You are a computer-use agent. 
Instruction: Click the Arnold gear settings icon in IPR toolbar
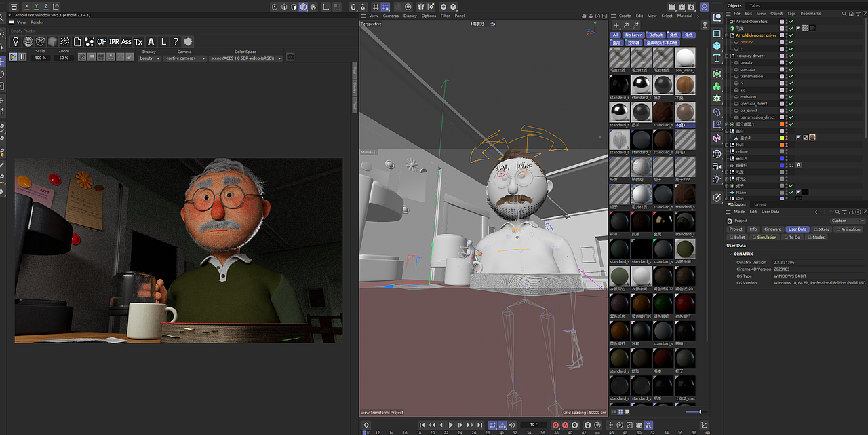coord(188,42)
